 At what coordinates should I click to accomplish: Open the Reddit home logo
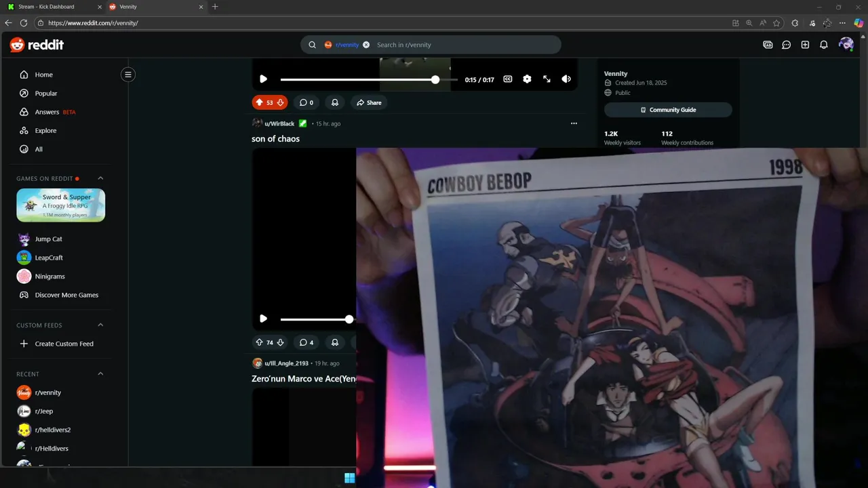click(37, 45)
